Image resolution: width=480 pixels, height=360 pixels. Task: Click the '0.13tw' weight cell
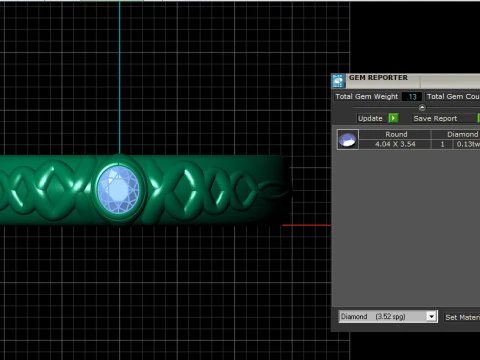pyautogui.click(x=468, y=144)
